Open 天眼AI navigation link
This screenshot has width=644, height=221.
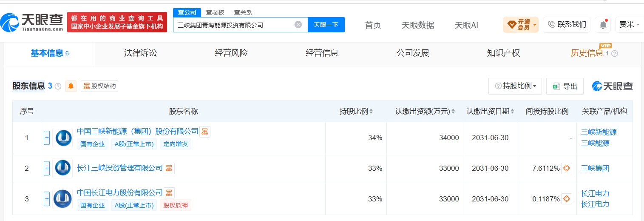(x=466, y=25)
